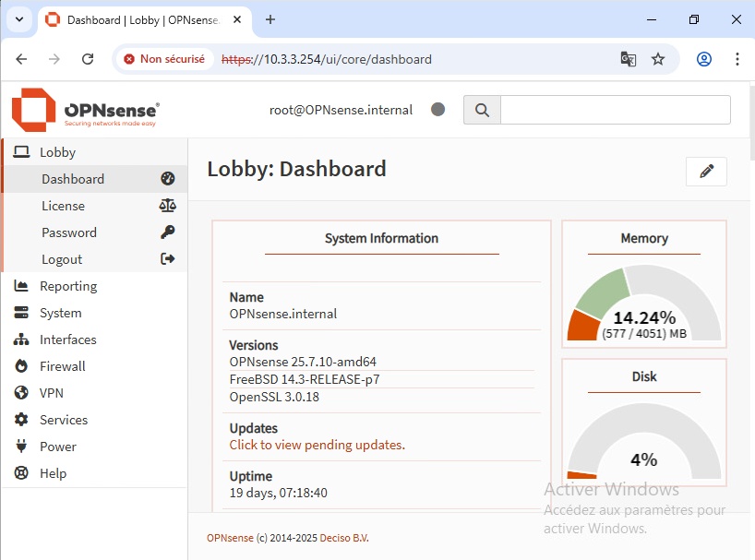Screen dimensions: 755x560
Task: Expand the Interfaces menu section
Action: click(x=95, y=340)
